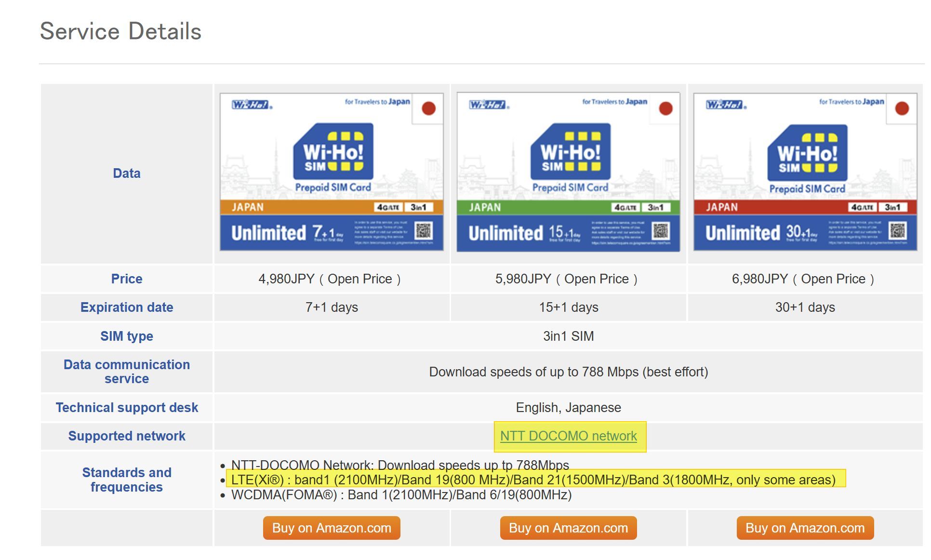Image resolution: width=931 pixels, height=560 pixels.
Task: Click the Unlimited 30+1 day SIM card image
Action: click(805, 172)
